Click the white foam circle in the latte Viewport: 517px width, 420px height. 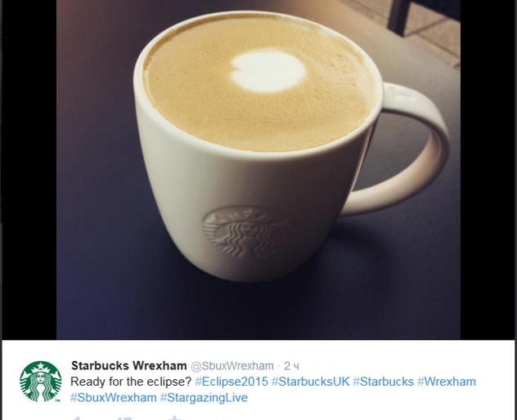[x=267, y=71]
